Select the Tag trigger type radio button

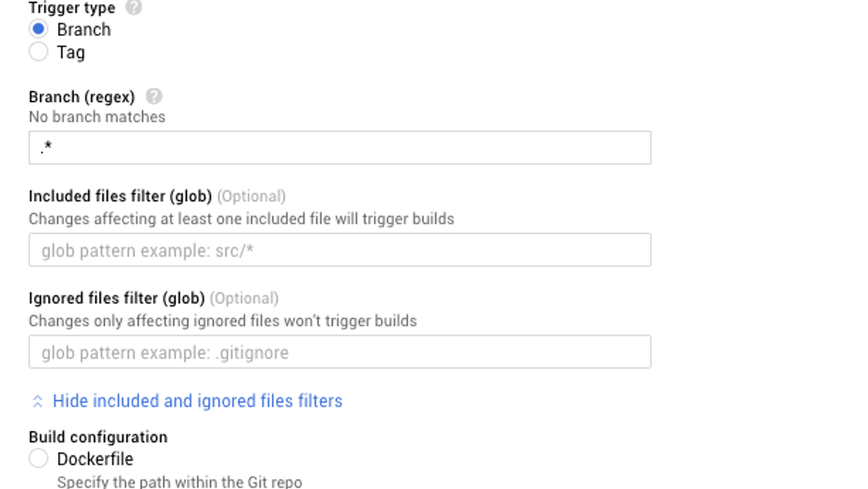tap(38, 52)
